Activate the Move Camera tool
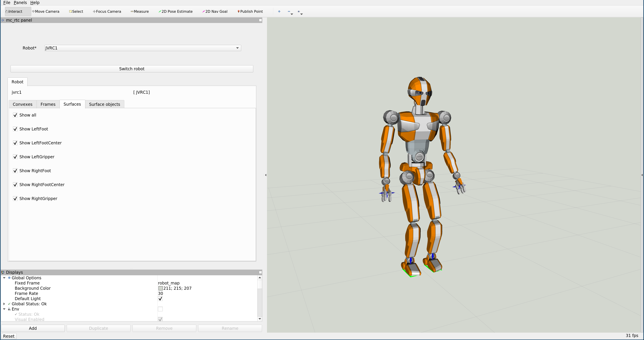644x340 pixels. click(46, 11)
